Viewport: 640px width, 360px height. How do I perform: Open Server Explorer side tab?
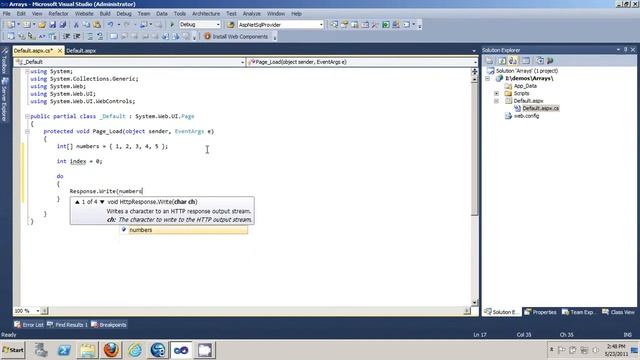4,99
